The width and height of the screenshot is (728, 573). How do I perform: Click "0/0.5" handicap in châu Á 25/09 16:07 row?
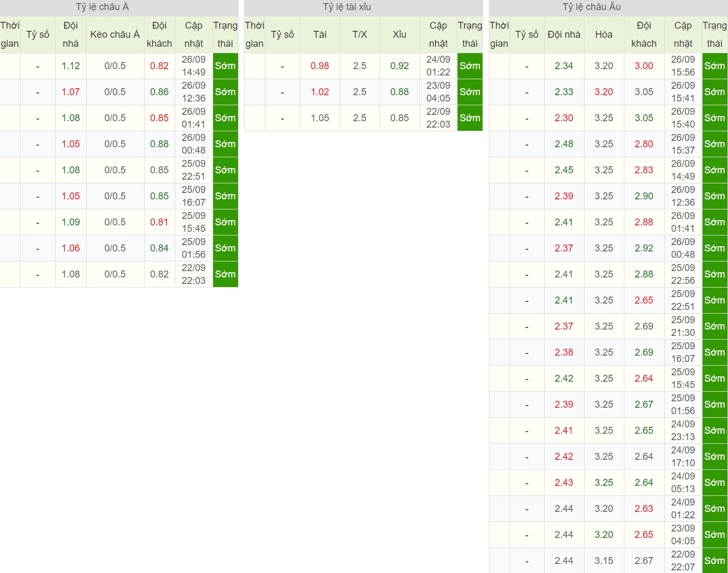click(x=115, y=196)
